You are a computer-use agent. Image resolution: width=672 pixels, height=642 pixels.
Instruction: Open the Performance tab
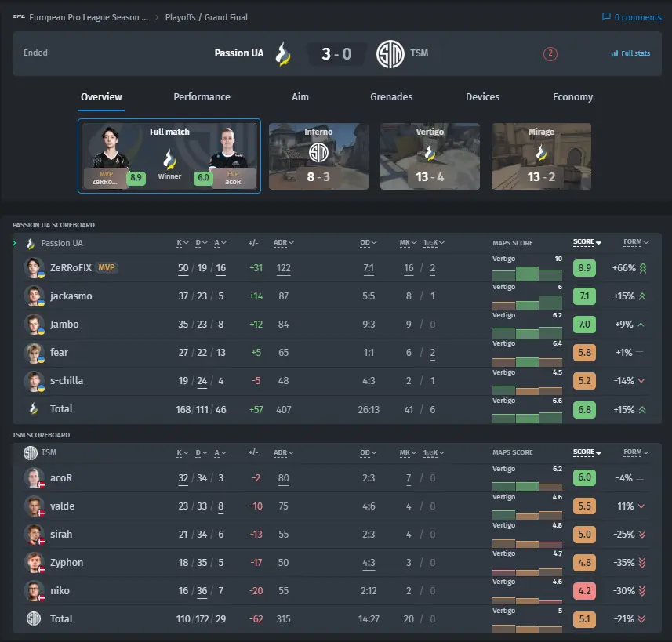click(x=202, y=97)
